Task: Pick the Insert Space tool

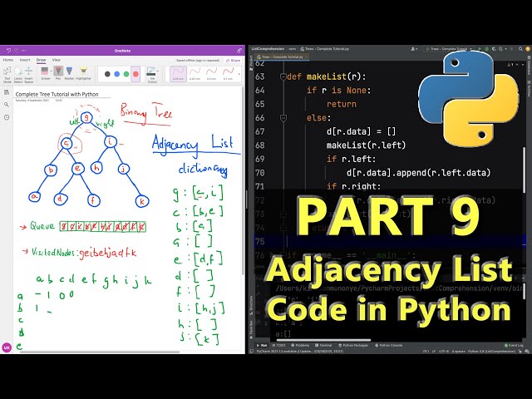Action: (x=29, y=75)
